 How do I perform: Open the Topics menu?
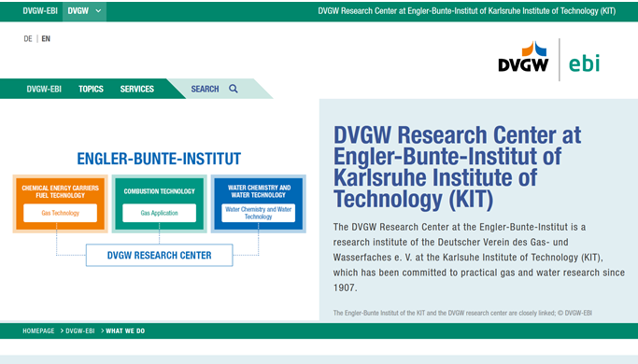click(x=91, y=89)
